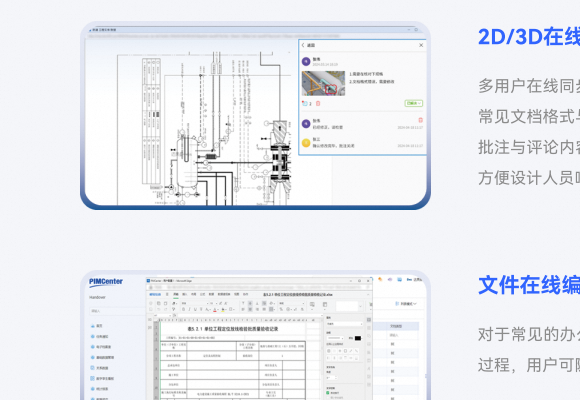Select the home item in the left sidebar
Screen dimensions: 580x400
click(97, 326)
